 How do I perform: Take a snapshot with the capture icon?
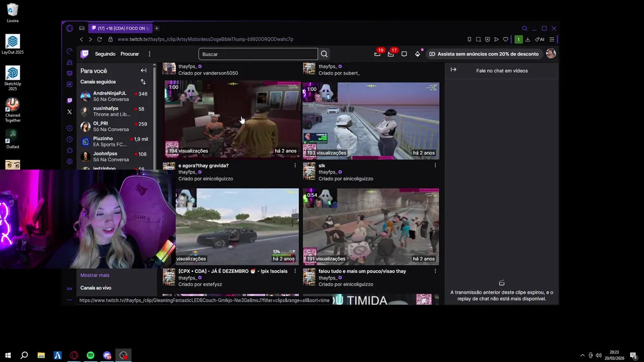point(478,39)
